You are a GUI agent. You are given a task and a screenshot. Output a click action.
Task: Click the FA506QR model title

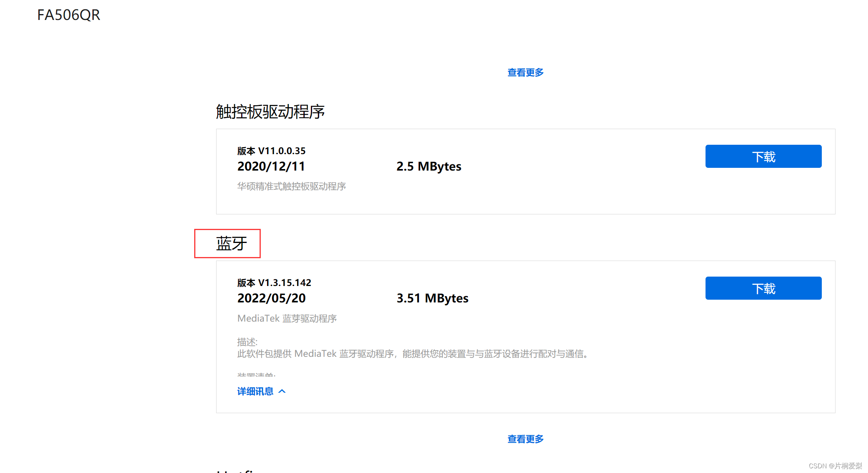[69, 15]
